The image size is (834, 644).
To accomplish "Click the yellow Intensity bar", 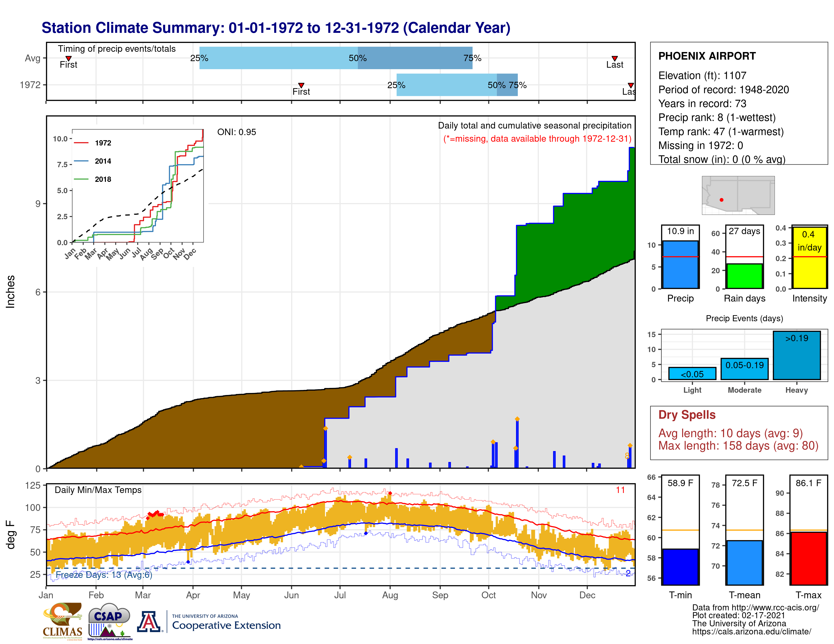I will click(809, 258).
